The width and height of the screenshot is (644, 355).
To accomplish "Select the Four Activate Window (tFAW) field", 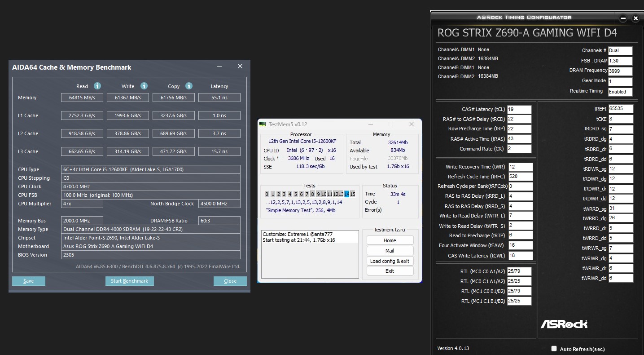I will click(521, 245).
